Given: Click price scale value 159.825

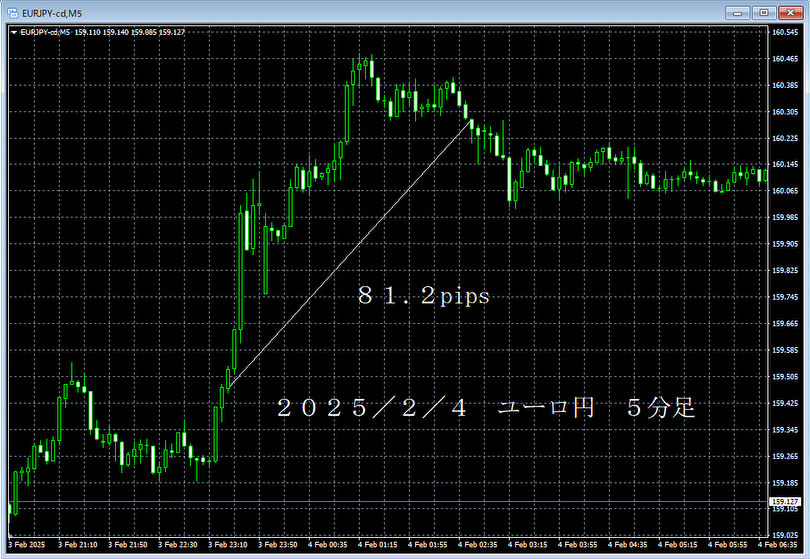Looking at the screenshot, I should click(785, 270).
